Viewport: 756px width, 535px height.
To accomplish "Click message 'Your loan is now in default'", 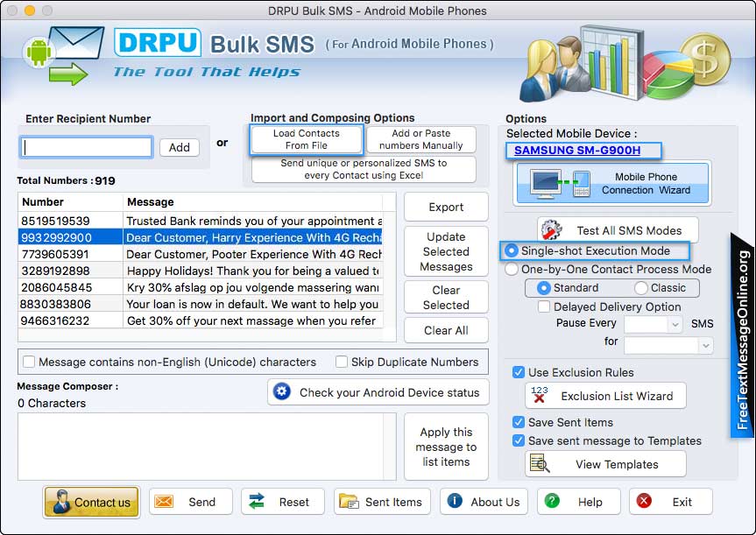I will [x=252, y=304].
